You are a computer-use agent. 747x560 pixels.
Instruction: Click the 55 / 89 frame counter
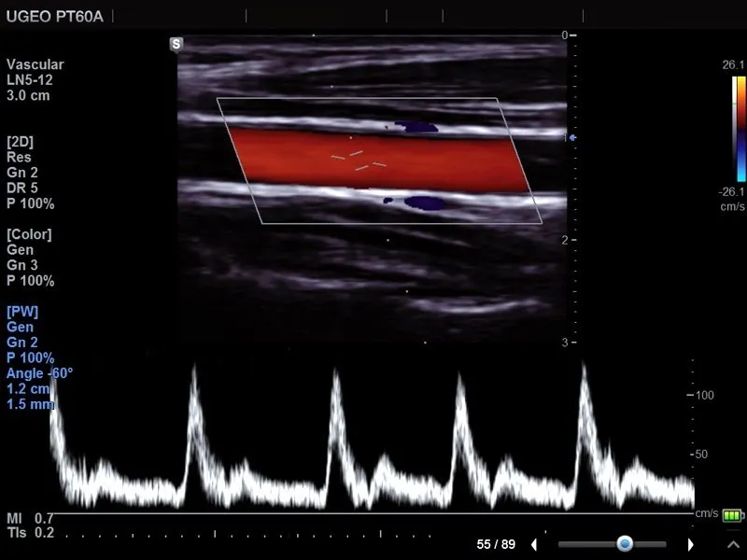point(496,544)
